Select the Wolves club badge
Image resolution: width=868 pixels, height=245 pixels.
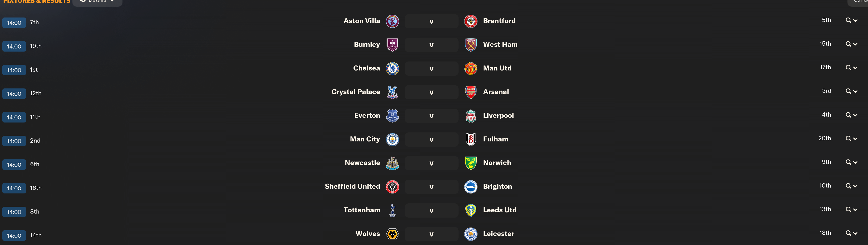(x=392, y=234)
